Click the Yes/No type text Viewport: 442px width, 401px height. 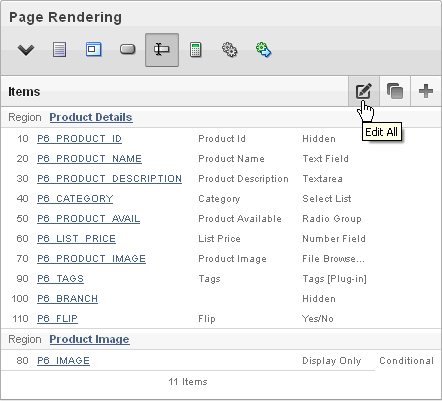(318, 319)
